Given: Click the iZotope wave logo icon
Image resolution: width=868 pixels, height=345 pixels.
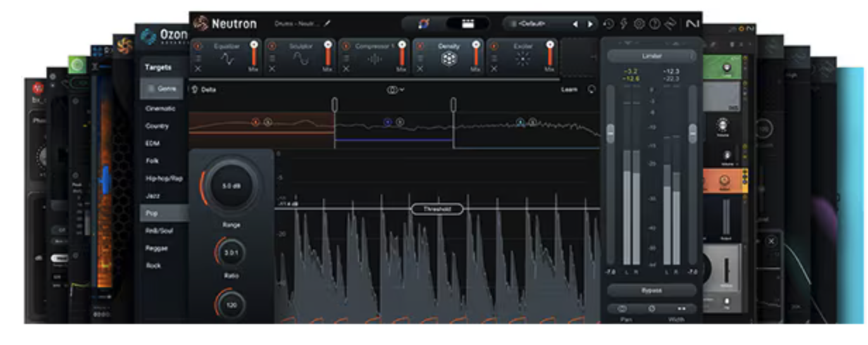Looking at the screenshot, I should (x=671, y=24).
